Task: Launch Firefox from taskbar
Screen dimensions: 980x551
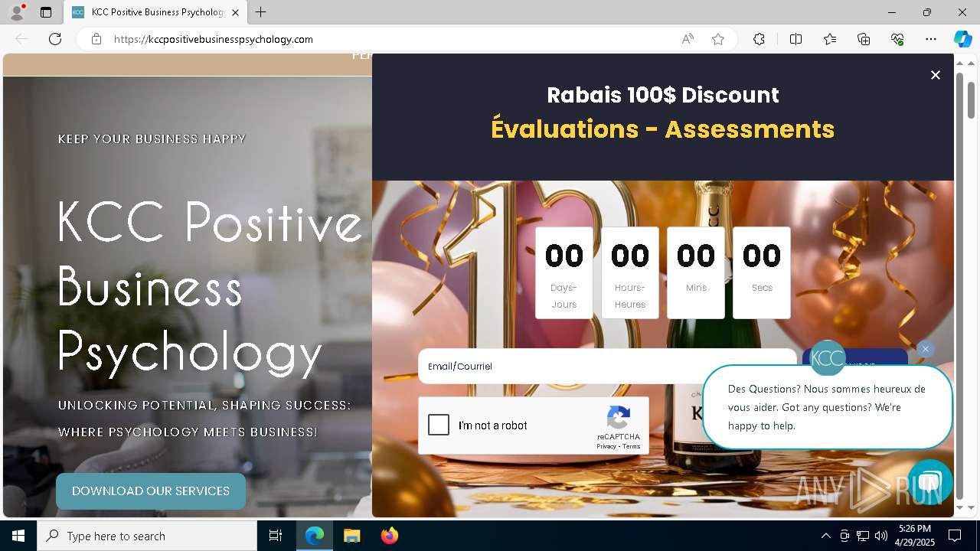Action: click(x=389, y=536)
